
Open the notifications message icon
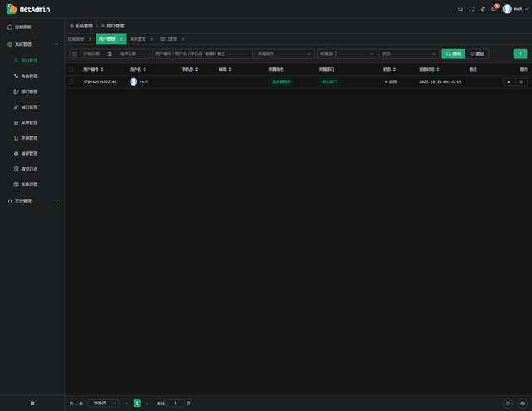[x=493, y=8]
